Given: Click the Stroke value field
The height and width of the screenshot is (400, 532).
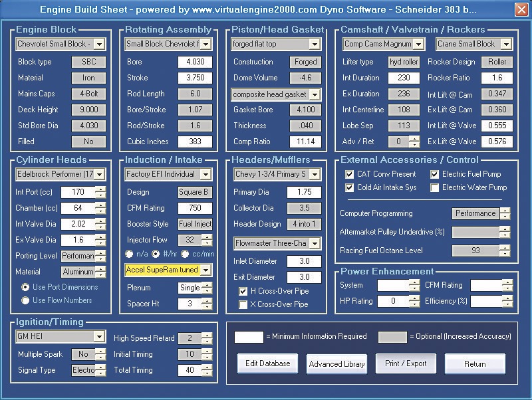Looking at the screenshot, I should click(195, 78).
